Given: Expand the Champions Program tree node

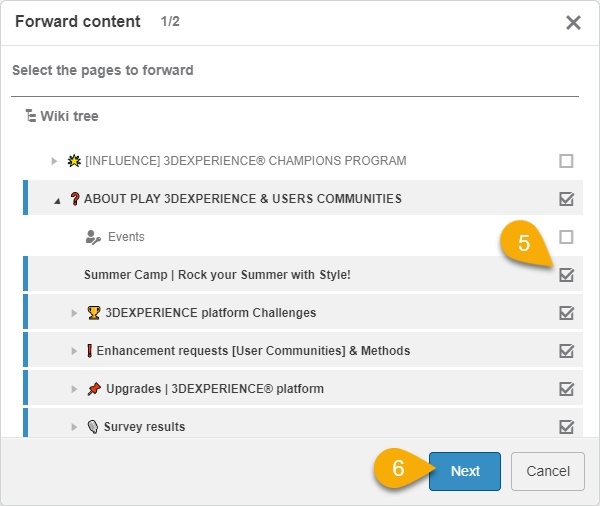Looking at the screenshot, I should 55,161.
